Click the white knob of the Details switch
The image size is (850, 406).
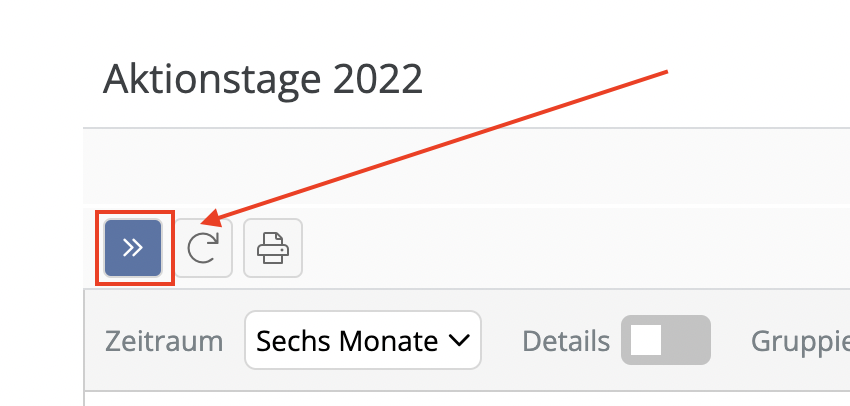[x=646, y=340]
